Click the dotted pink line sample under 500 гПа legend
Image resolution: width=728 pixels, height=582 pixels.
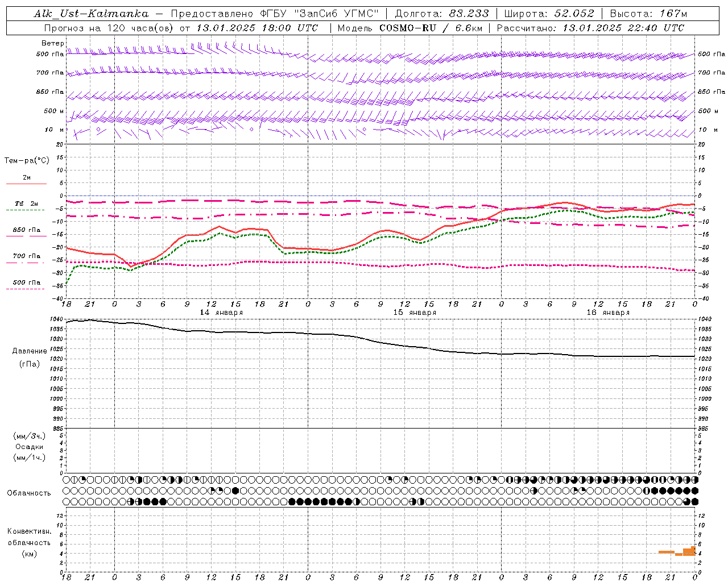click(26, 289)
